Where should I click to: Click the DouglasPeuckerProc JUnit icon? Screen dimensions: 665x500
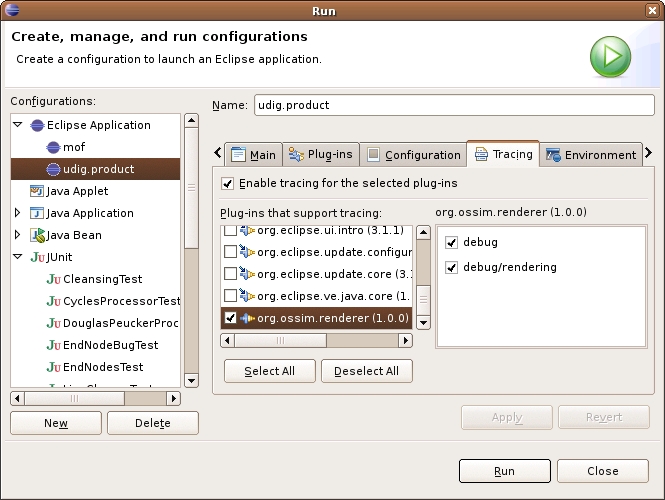tap(53, 323)
